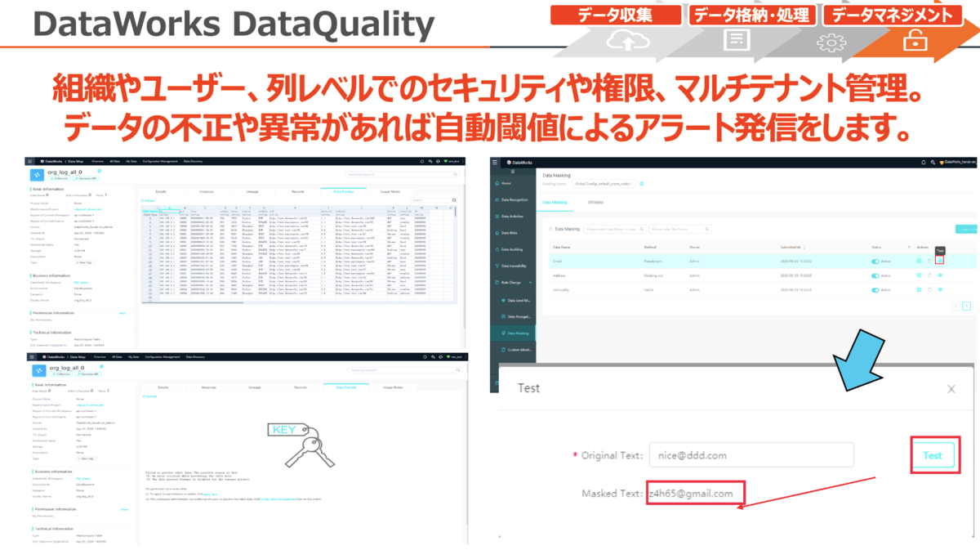Go to the previous page of masking rules
Viewport: 980px width, 550px height.
pyautogui.click(x=955, y=306)
